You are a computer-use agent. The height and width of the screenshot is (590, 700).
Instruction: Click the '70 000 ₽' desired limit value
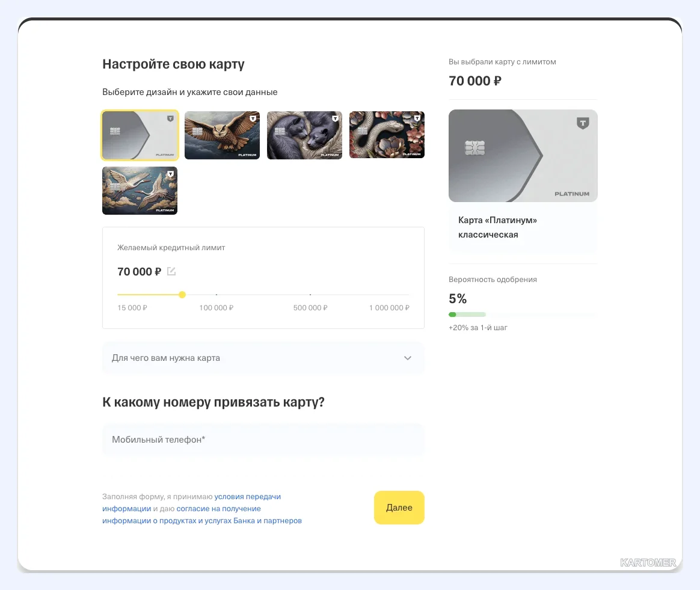tap(140, 272)
